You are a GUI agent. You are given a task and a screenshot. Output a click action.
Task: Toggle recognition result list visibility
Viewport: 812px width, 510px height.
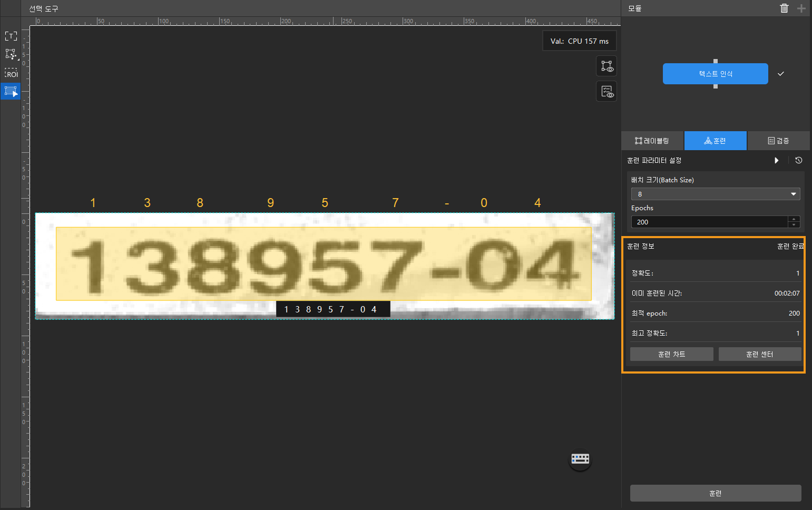[606, 92]
